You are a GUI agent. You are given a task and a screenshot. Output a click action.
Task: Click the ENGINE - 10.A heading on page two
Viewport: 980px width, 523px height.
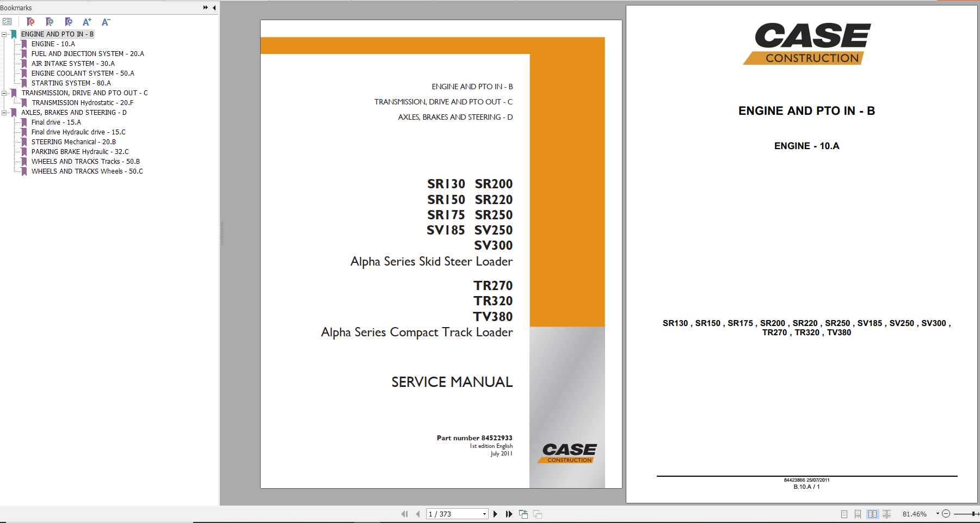click(x=807, y=146)
